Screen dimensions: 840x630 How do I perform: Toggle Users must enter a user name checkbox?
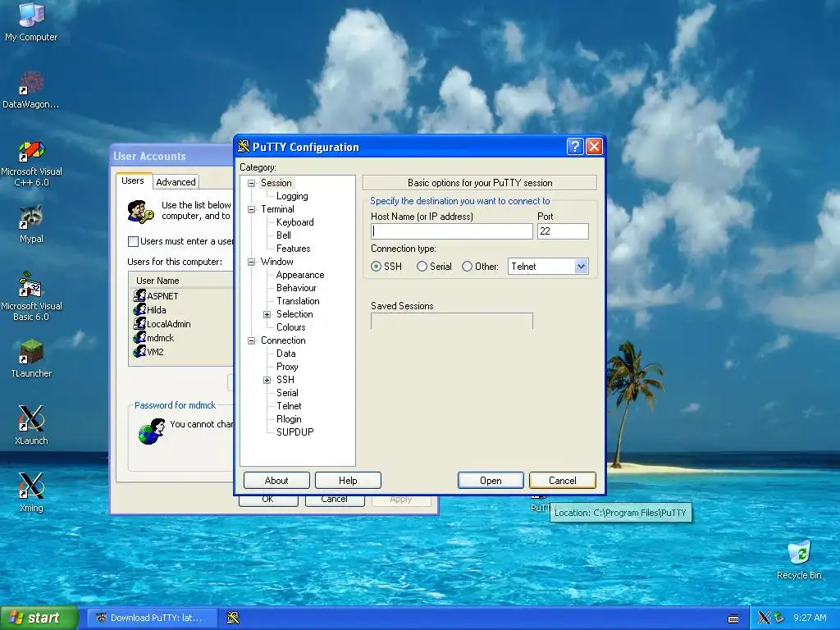(134, 242)
